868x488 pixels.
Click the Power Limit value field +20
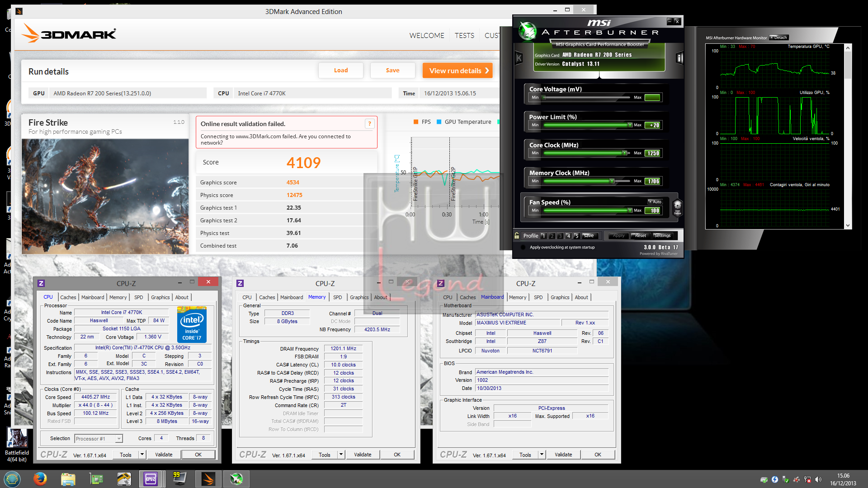coord(653,125)
